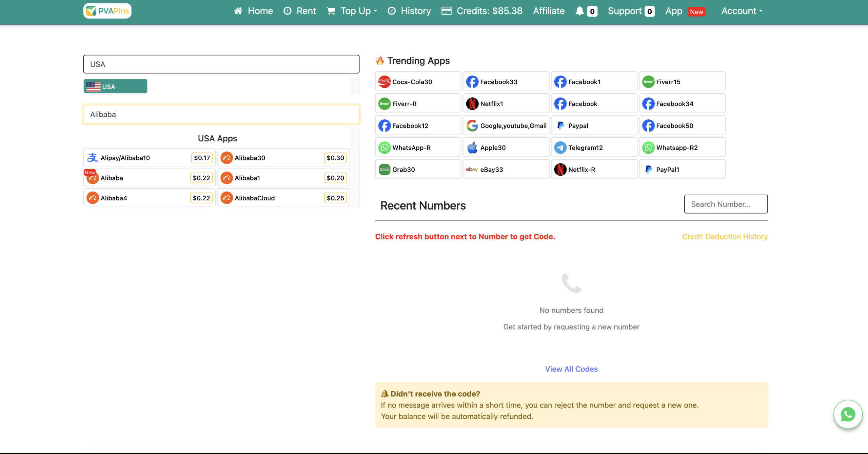
Task: Choose AlibabaCloud app at $0.25
Action: click(x=283, y=198)
